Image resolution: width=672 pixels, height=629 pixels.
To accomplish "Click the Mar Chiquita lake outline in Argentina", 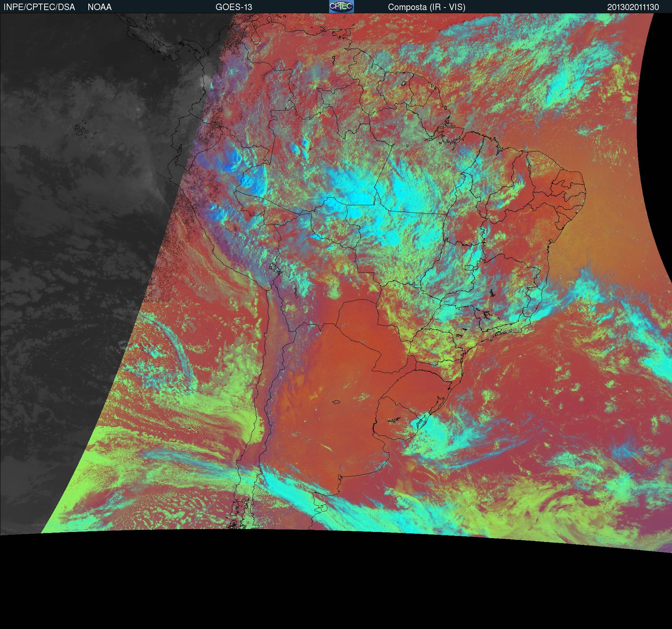I will [336, 403].
